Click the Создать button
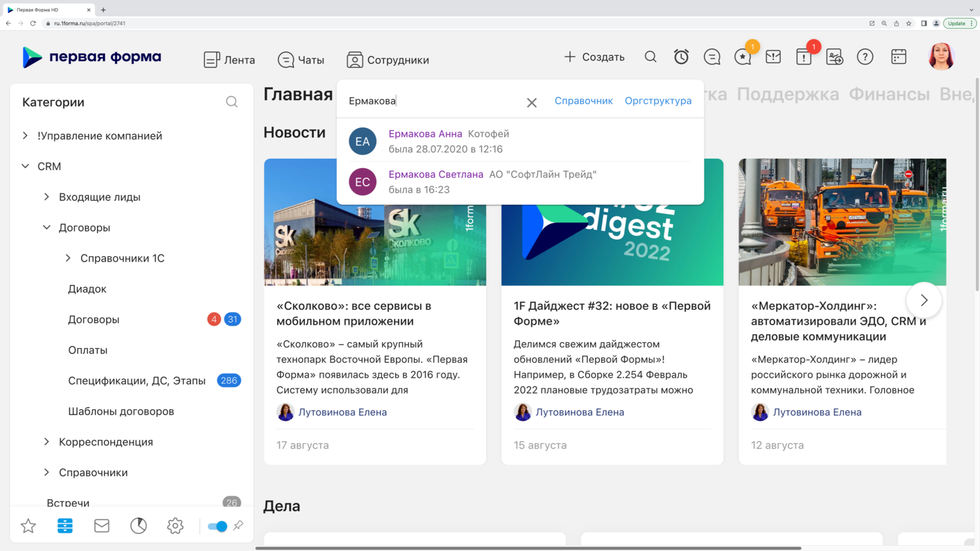 [594, 57]
